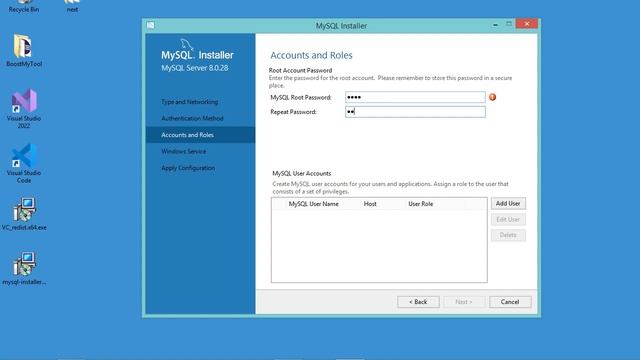This screenshot has width=640, height=360.
Task: Select the mysql-installer file icon
Action: click(x=24, y=269)
